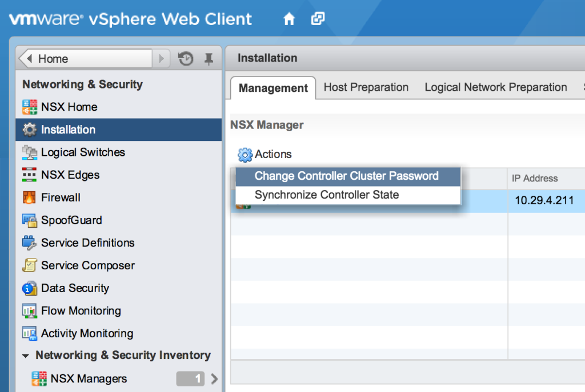The height and width of the screenshot is (392, 585).
Task: Choose Synchronize Controller State
Action: (x=348, y=195)
